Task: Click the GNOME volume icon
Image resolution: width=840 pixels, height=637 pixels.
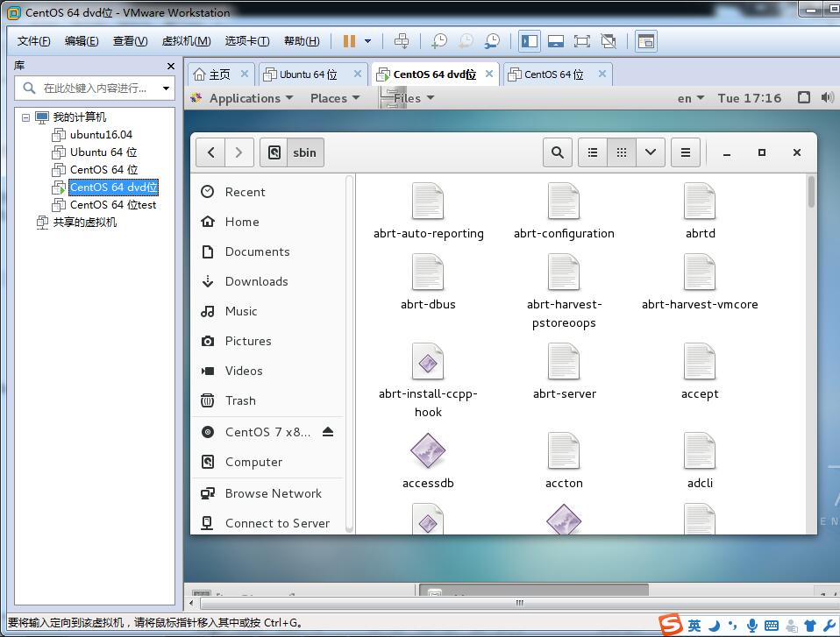Action: (x=827, y=97)
